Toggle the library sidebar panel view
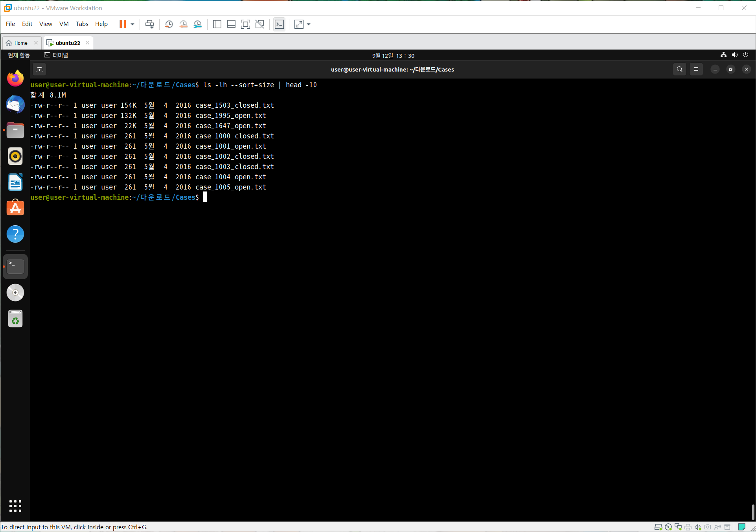The width and height of the screenshot is (756, 532). coord(217,24)
